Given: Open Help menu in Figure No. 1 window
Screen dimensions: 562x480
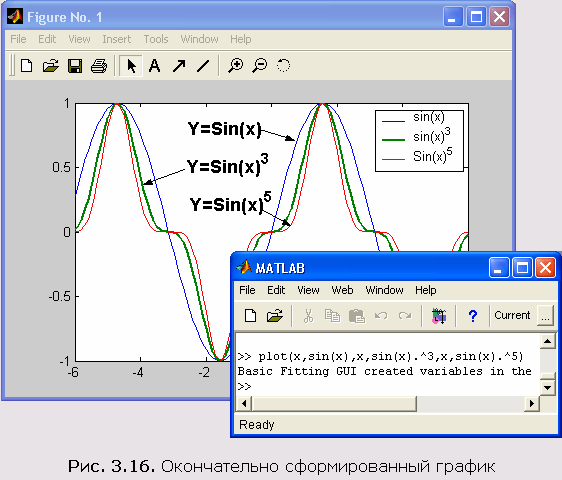Looking at the screenshot, I should pyautogui.click(x=240, y=39).
